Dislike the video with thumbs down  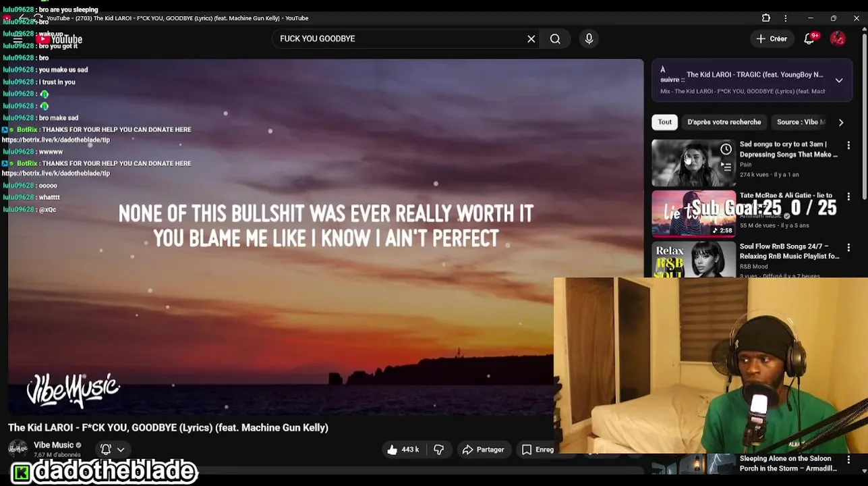[x=439, y=450]
